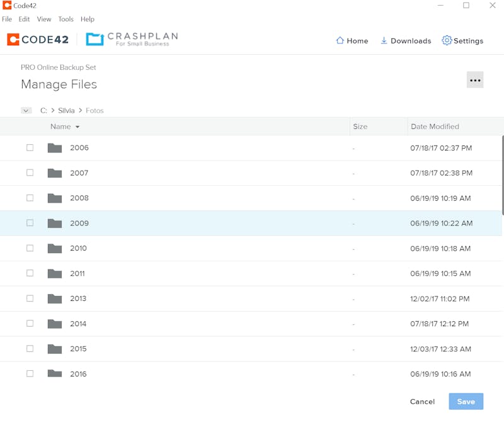Click the Save button
This screenshot has height=425, width=504.
466,401
